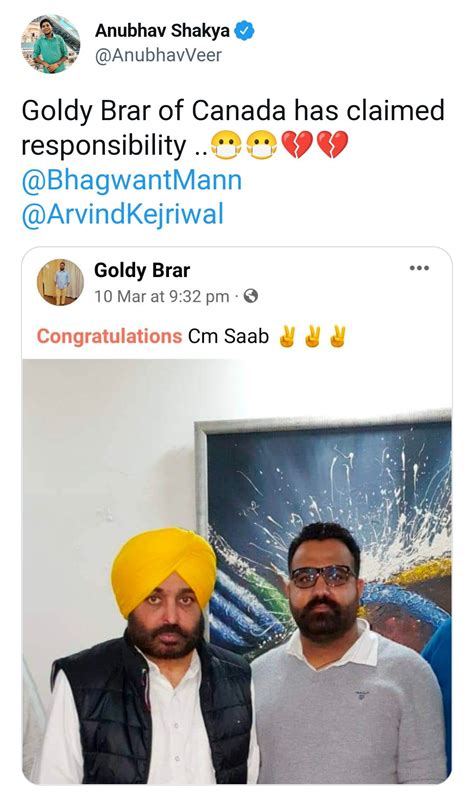Screen dimensions: 474x800
Task: Click the last victory hand emoji
Action: (x=338, y=337)
